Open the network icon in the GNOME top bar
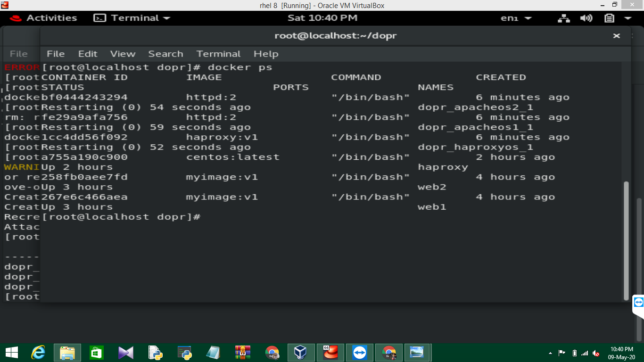This screenshot has width=644, height=362. (563, 17)
